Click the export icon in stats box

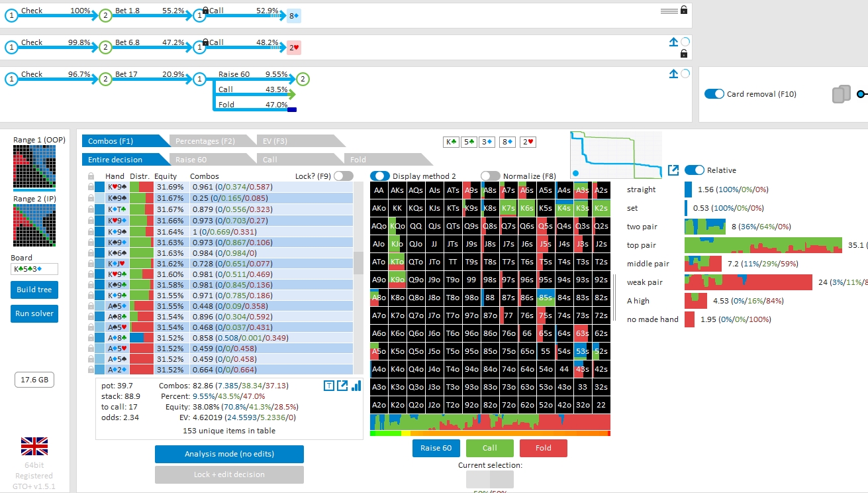(342, 386)
